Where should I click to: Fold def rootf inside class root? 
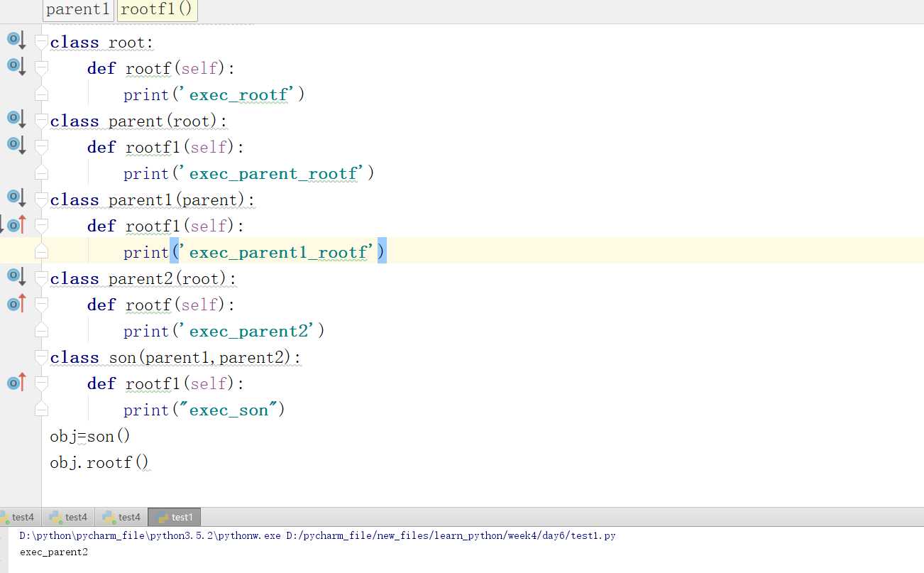click(41, 68)
